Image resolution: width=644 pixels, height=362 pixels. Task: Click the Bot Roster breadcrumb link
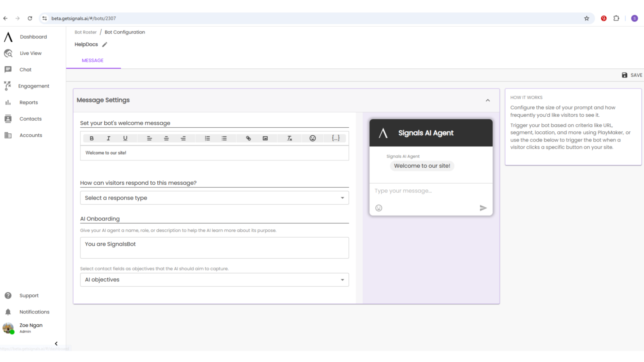(86, 32)
